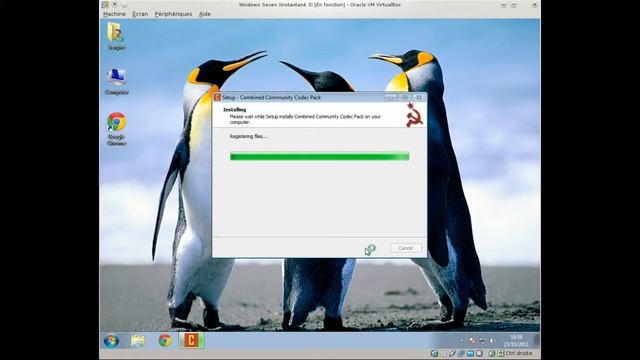Click the "Installing" heading in setup dialog
This screenshot has height=360, width=640.
tap(235, 109)
